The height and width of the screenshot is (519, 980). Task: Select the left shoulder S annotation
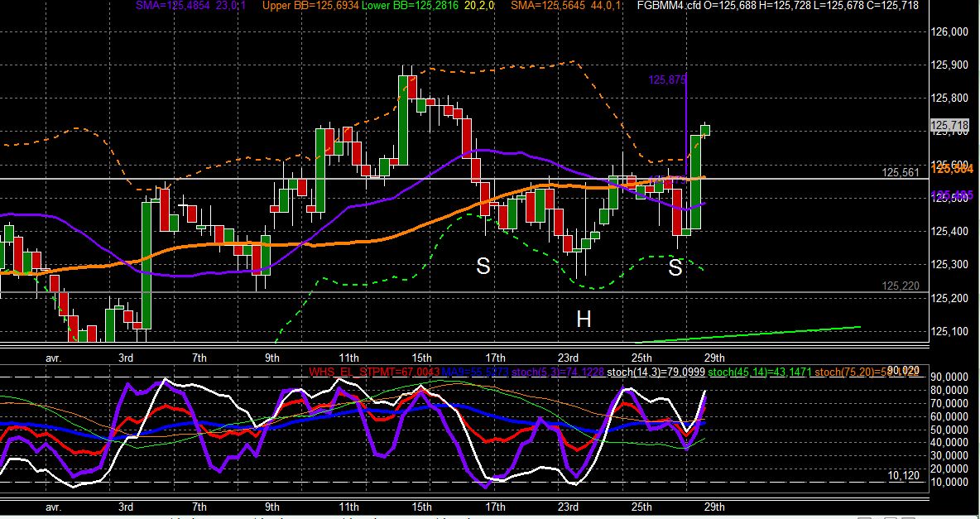tap(483, 267)
